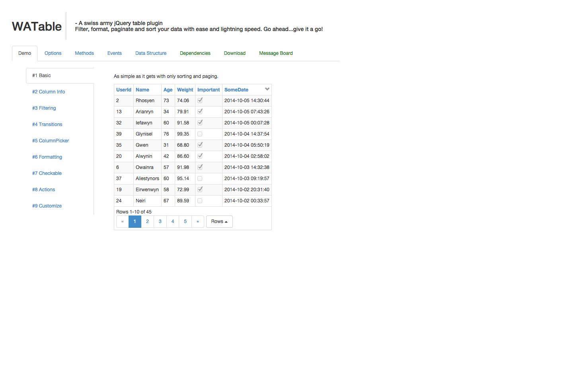
Task: Click the date 2014-10-05 14:30:44
Action: 247,101
